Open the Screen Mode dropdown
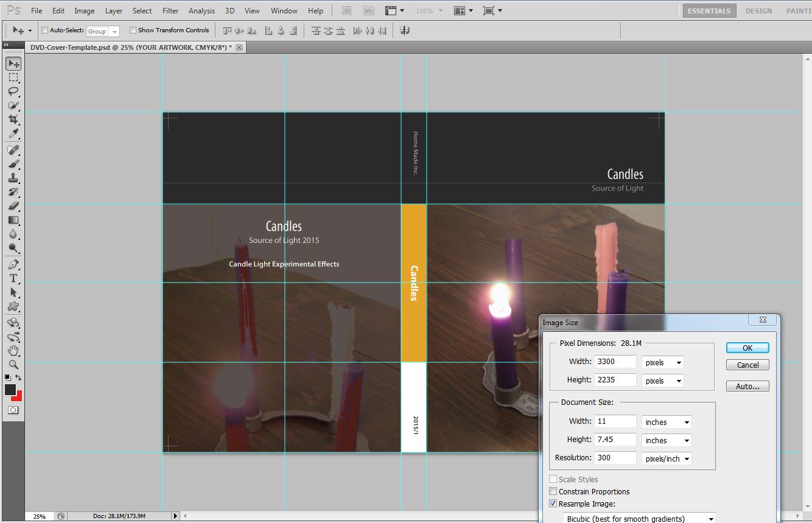Screen dimensions: 812x523 pyautogui.click(x=492, y=11)
